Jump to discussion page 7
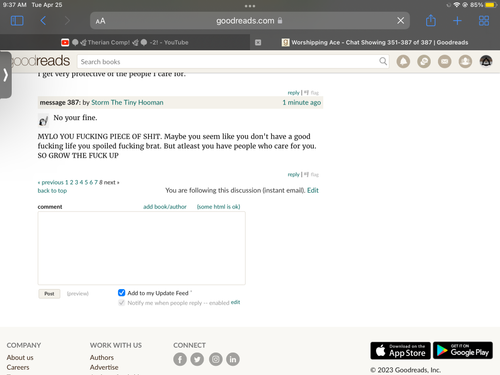 (96, 182)
